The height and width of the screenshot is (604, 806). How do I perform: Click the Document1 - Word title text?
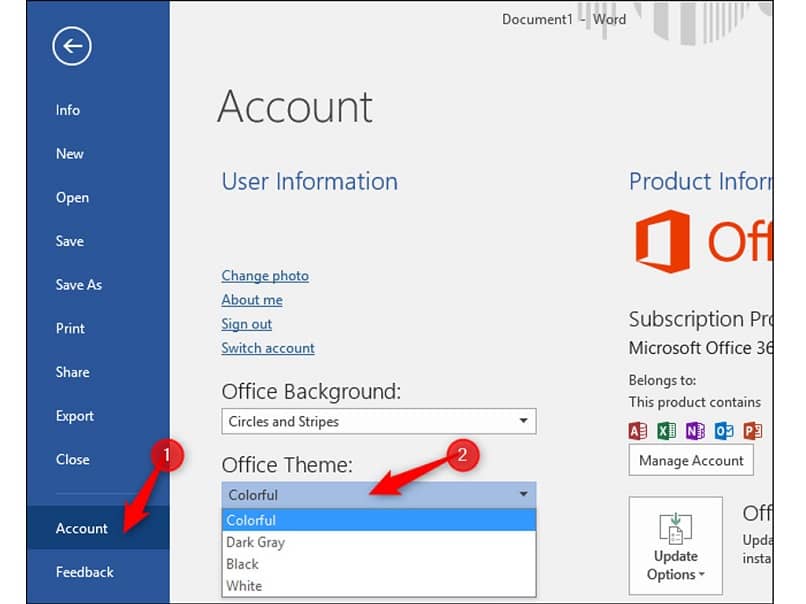tap(564, 20)
